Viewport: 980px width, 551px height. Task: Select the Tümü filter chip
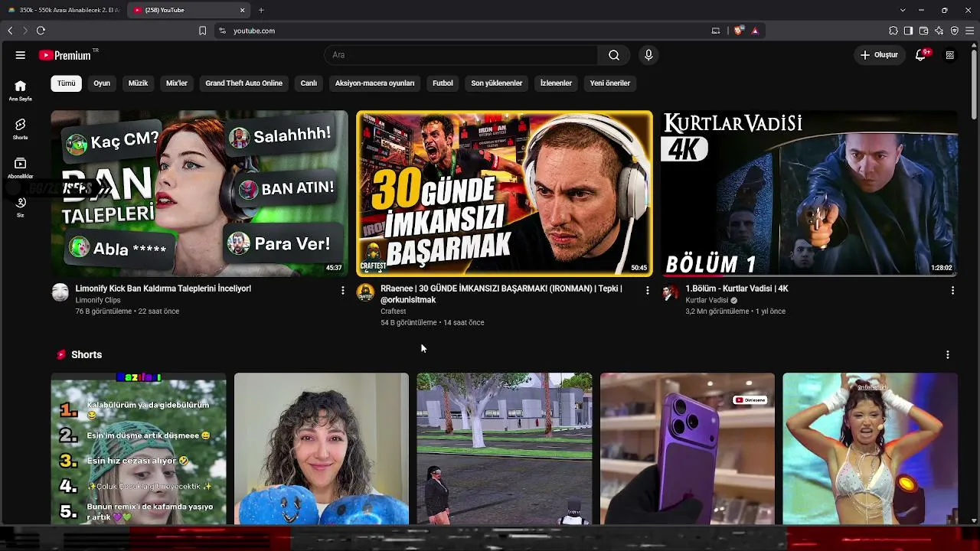coord(67,83)
